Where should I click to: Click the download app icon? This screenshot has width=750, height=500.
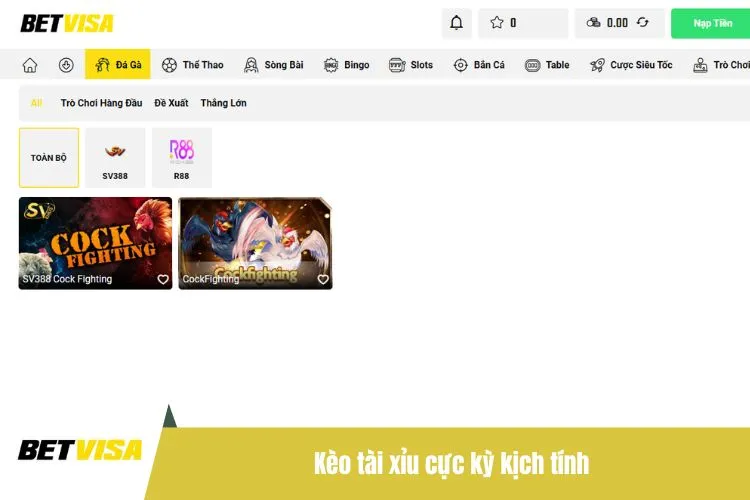(66, 65)
